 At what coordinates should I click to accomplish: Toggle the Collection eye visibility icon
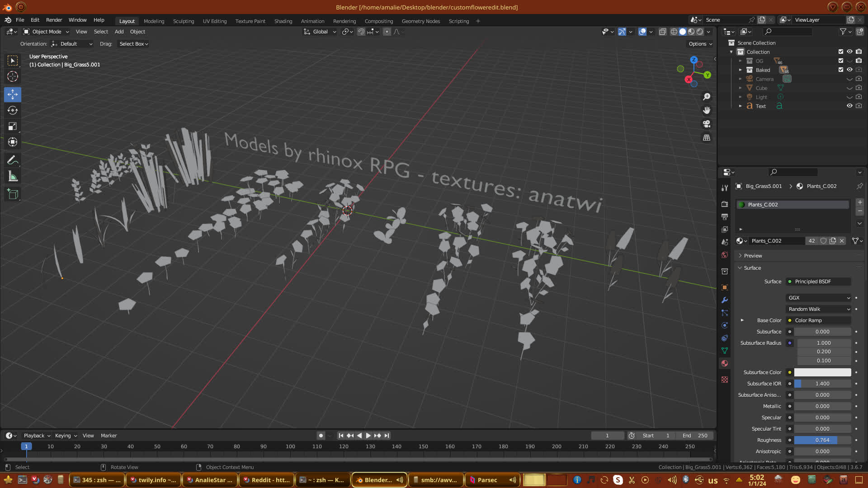point(849,52)
